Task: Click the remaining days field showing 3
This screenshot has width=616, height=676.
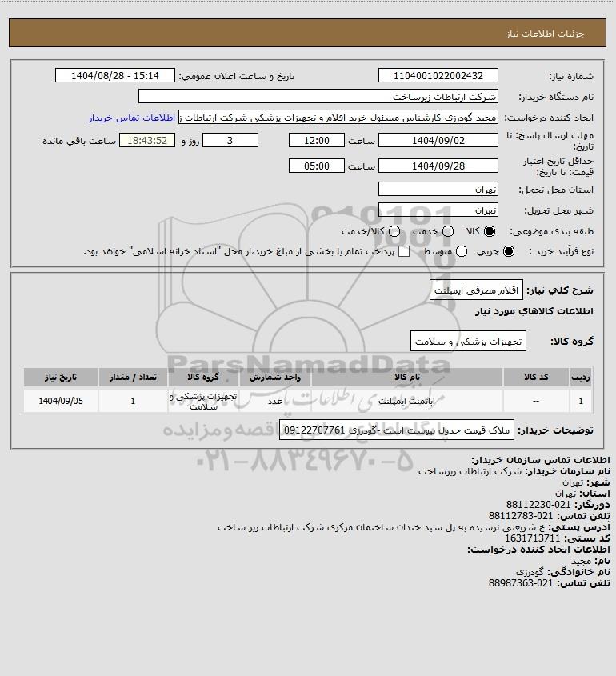Action: coord(230,141)
